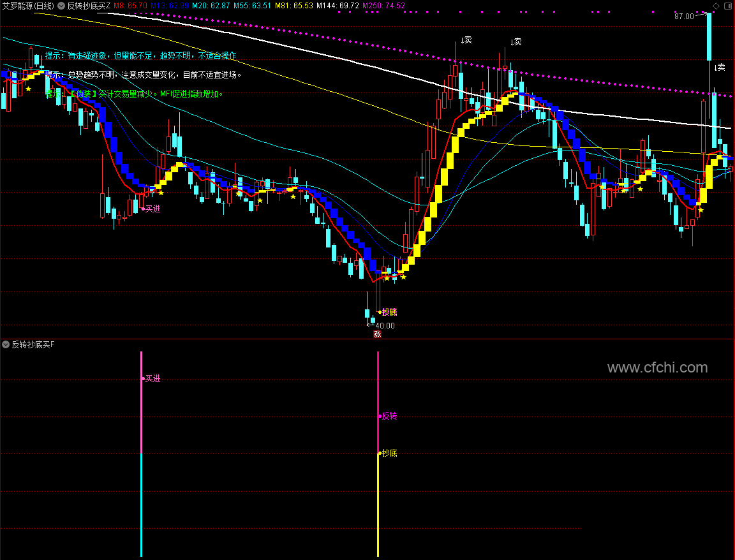Click the side-panel toggle icon at top right
Image resolution: width=735 pixels, height=560 pixels.
(728, 6)
